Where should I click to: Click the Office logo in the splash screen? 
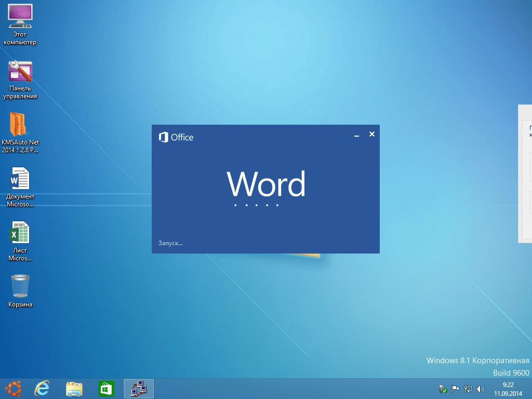176,137
